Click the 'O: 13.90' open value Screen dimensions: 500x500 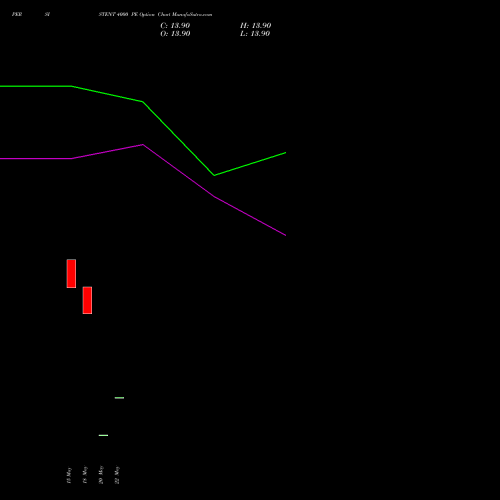(x=175, y=34)
